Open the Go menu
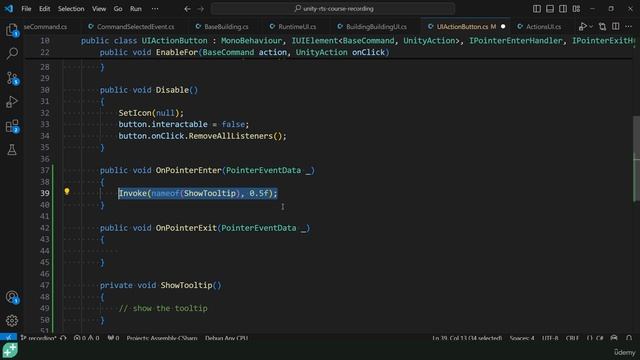640x360 pixels. coord(118,9)
